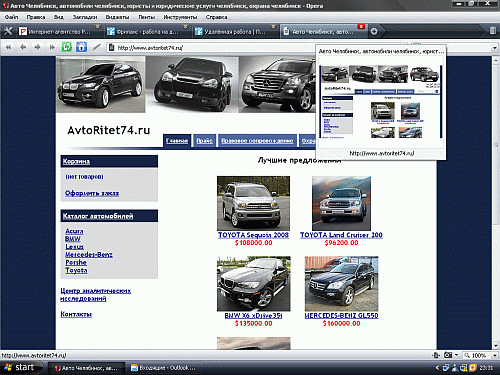
Task: Add a new tab with plus button
Action: coord(374,31)
